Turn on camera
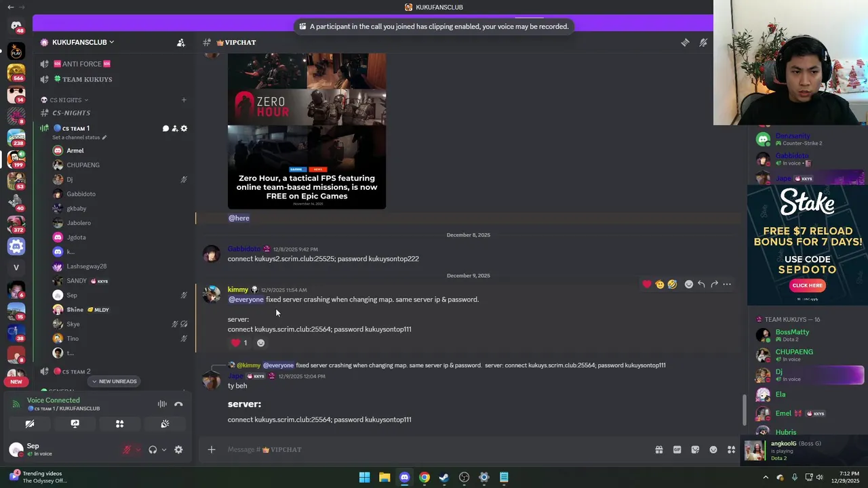 pyautogui.click(x=30, y=424)
